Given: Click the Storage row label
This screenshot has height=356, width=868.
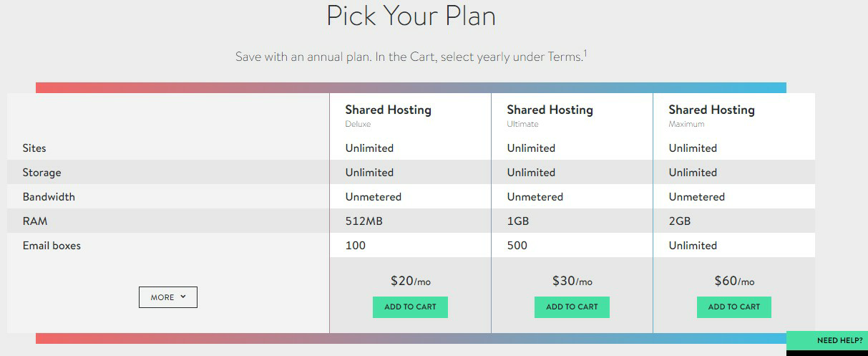Looking at the screenshot, I should tap(42, 173).
